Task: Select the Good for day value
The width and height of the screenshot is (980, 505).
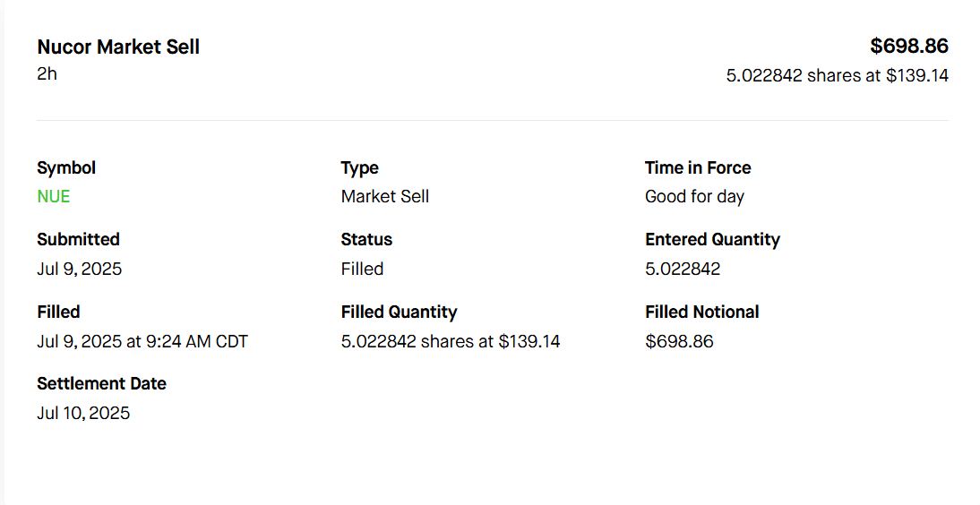Action: [x=694, y=197]
